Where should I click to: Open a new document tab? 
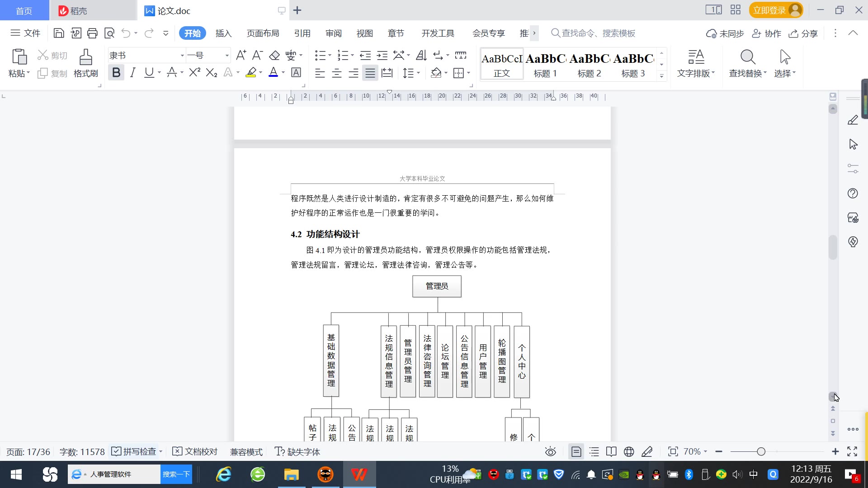coord(297,10)
